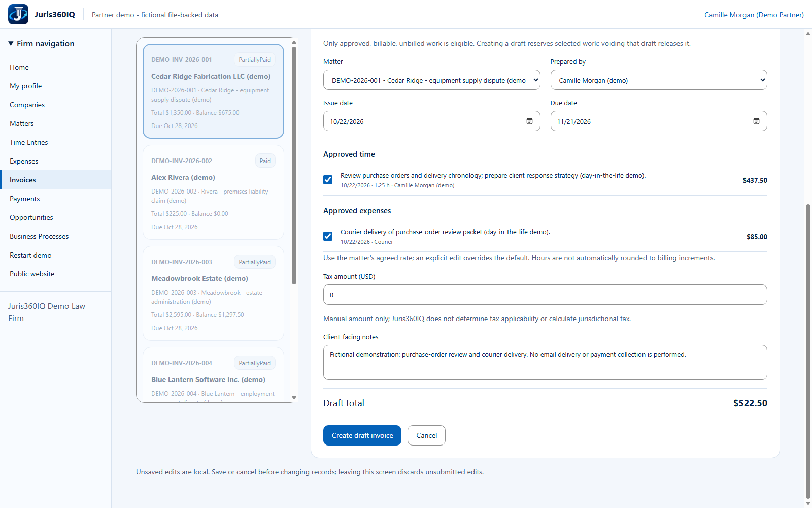Click into the Client-facing notes textarea

[x=545, y=362]
